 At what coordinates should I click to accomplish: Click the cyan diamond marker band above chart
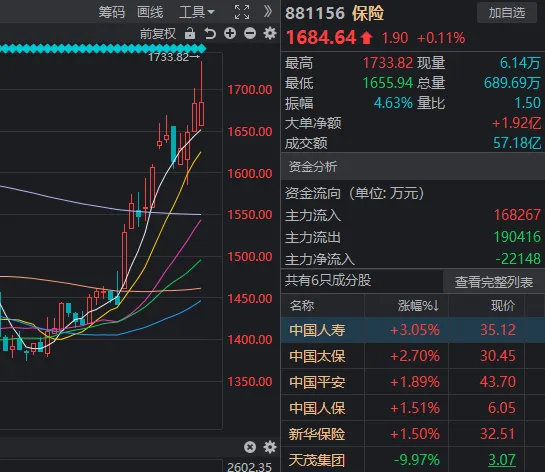point(104,49)
